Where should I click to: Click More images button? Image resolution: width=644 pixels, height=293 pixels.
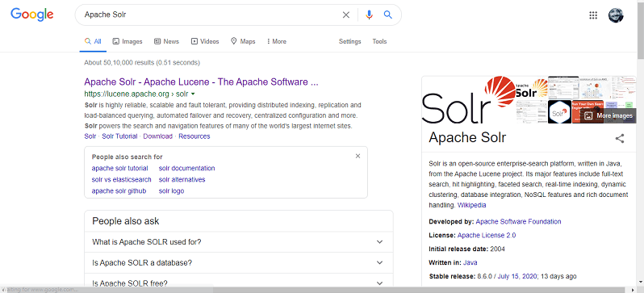(608, 116)
